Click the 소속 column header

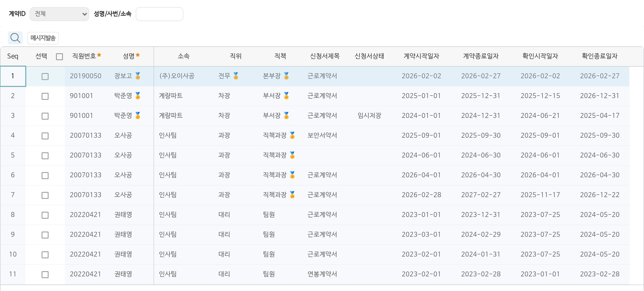(x=184, y=56)
